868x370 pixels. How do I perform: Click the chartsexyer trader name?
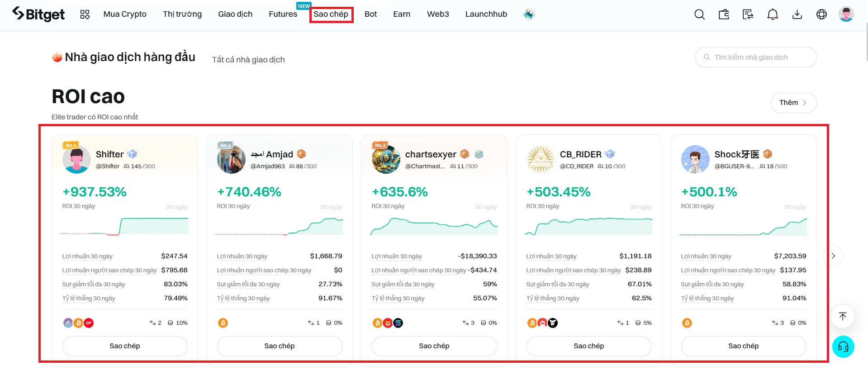pyautogui.click(x=431, y=154)
